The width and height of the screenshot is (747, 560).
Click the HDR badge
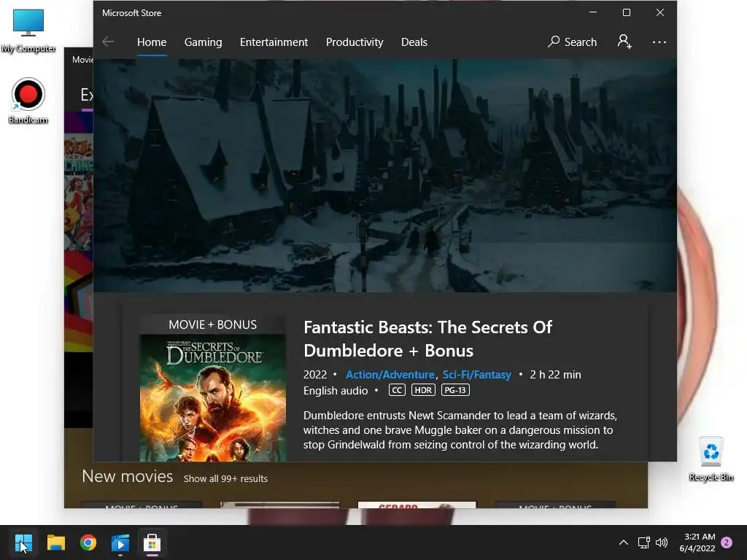(423, 390)
